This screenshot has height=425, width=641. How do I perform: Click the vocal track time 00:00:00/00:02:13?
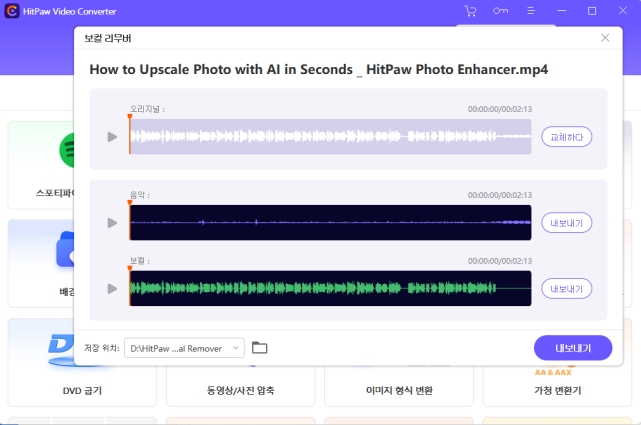[x=500, y=261]
